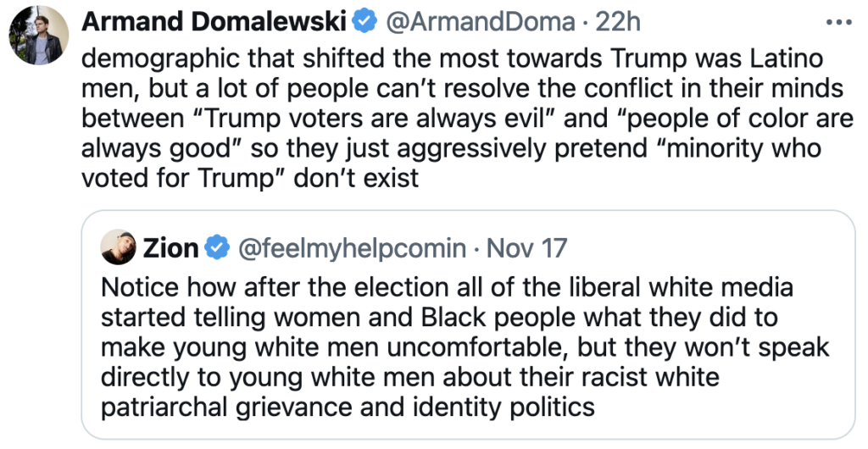Click Armand Domalewski's blue verified badge

[364, 23]
